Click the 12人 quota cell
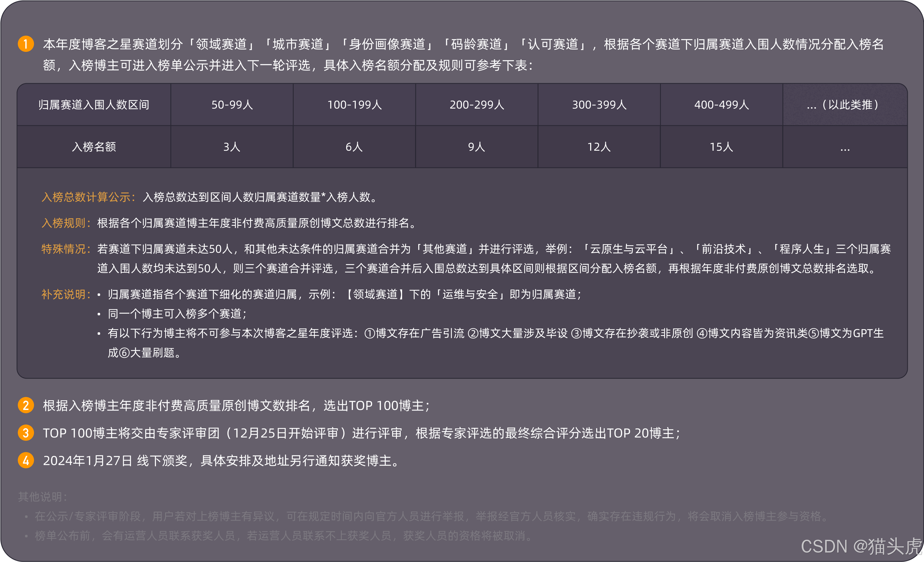924x562 pixels. pyautogui.click(x=599, y=147)
